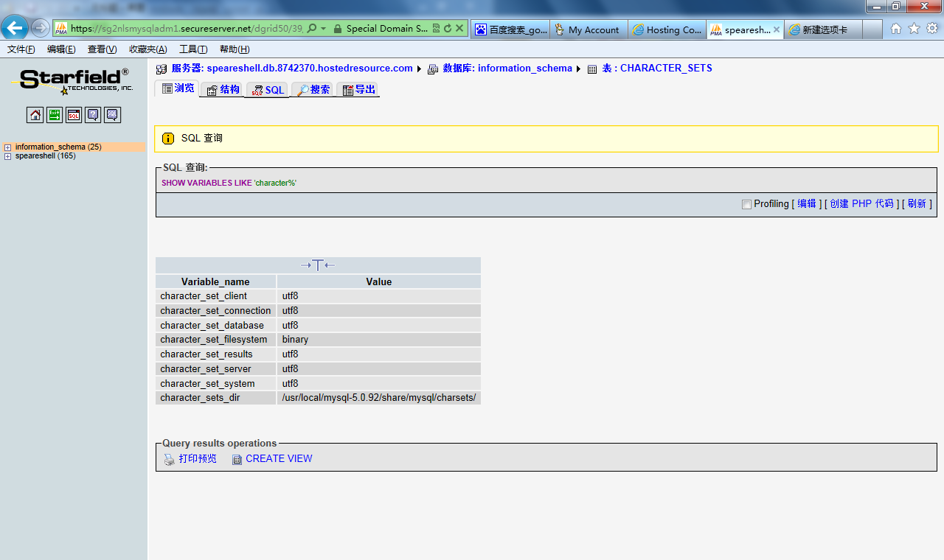Expand the information_schema database tree
Screen dimensions: 944x560
click(x=7, y=147)
